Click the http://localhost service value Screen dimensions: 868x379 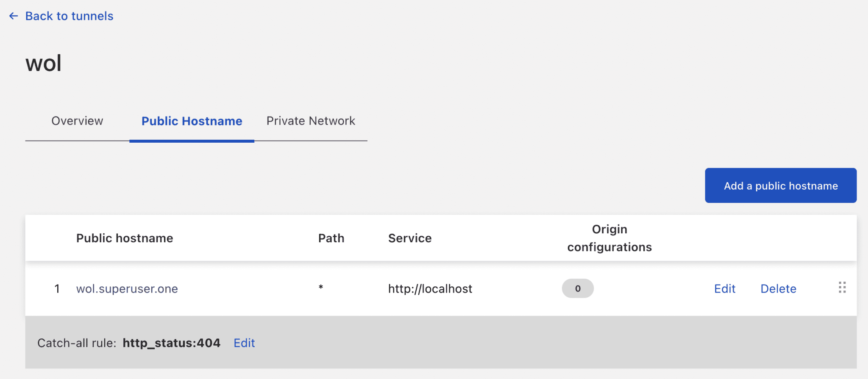430,288
